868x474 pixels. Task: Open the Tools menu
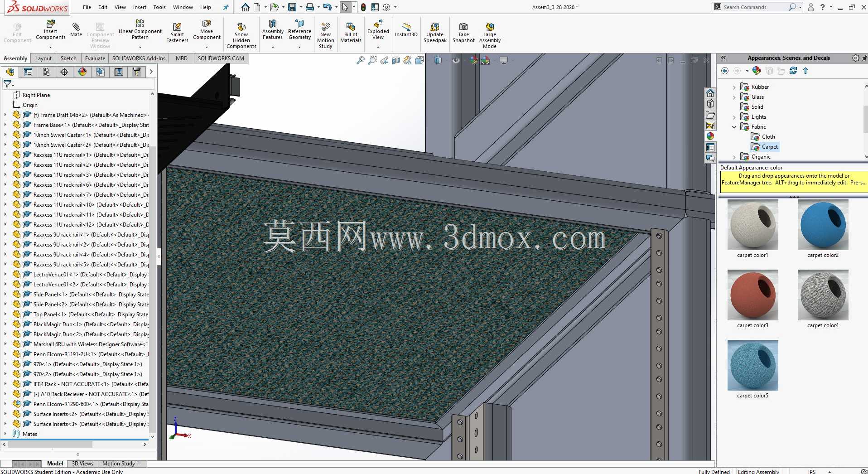[x=159, y=7]
